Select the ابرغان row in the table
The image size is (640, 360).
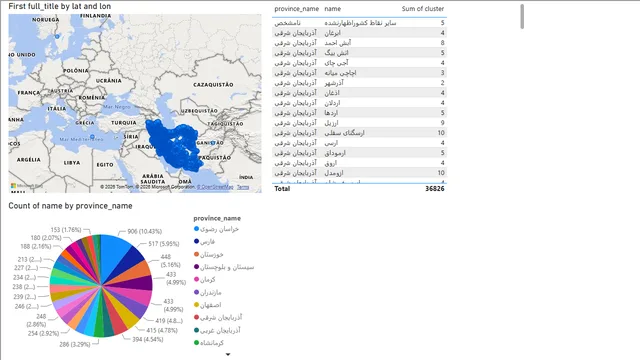point(359,33)
